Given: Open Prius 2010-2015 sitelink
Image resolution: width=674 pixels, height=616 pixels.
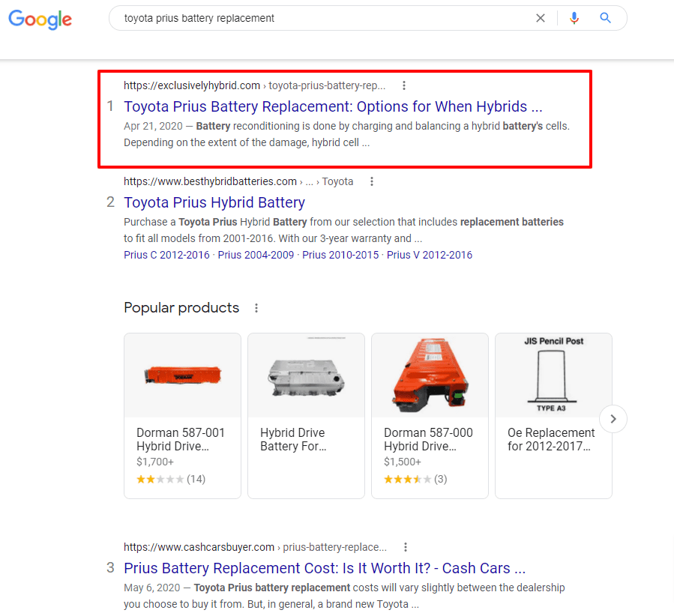Looking at the screenshot, I should pyautogui.click(x=340, y=255).
